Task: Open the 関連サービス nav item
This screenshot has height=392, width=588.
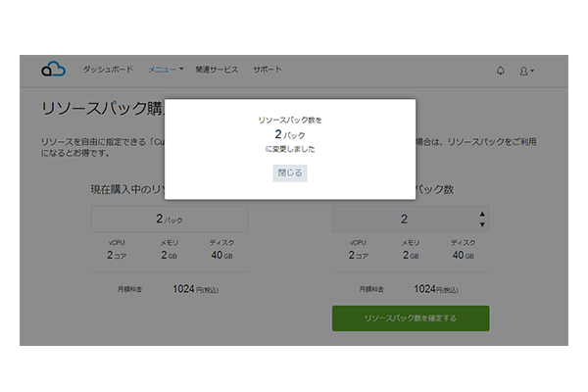Action: (217, 70)
